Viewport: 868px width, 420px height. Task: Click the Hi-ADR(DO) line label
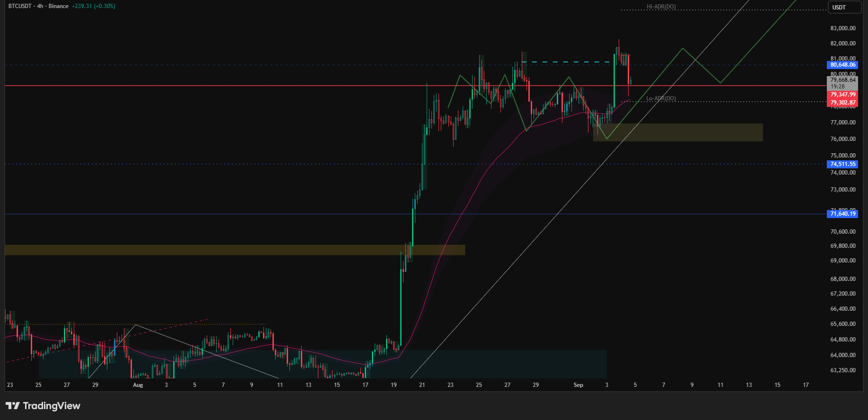661,7
